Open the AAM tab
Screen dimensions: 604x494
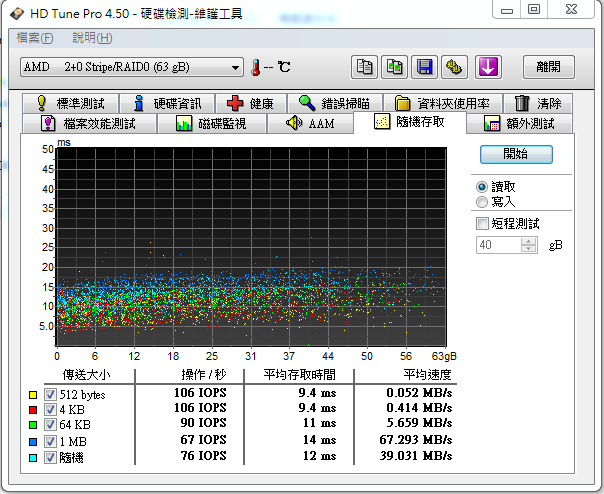click(x=310, y=123)
